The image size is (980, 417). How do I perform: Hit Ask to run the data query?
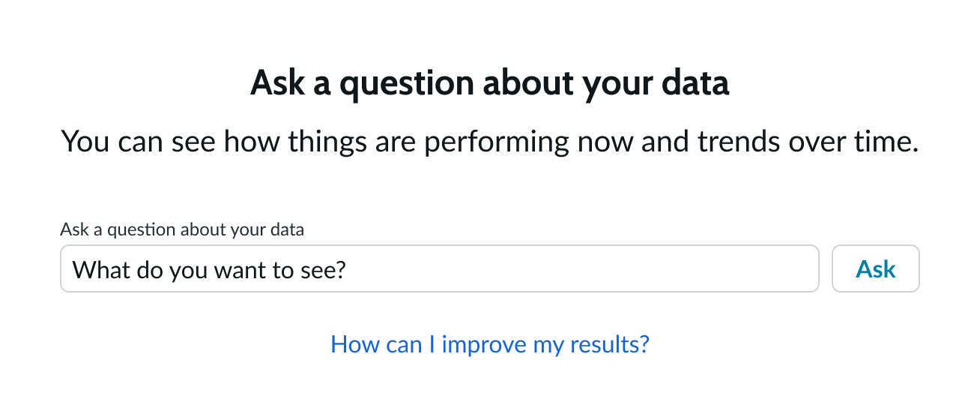coord(875,268)
